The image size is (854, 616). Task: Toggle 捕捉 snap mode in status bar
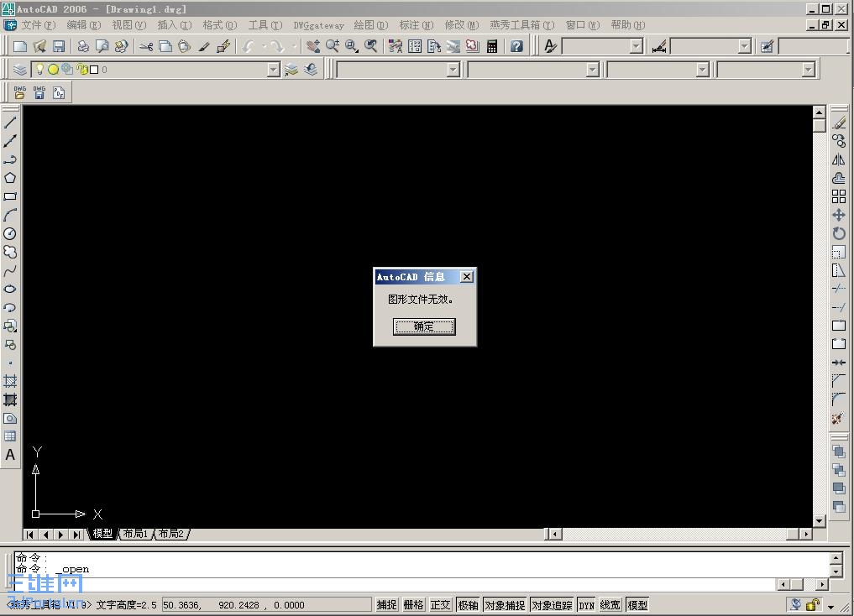click(387, 604)
